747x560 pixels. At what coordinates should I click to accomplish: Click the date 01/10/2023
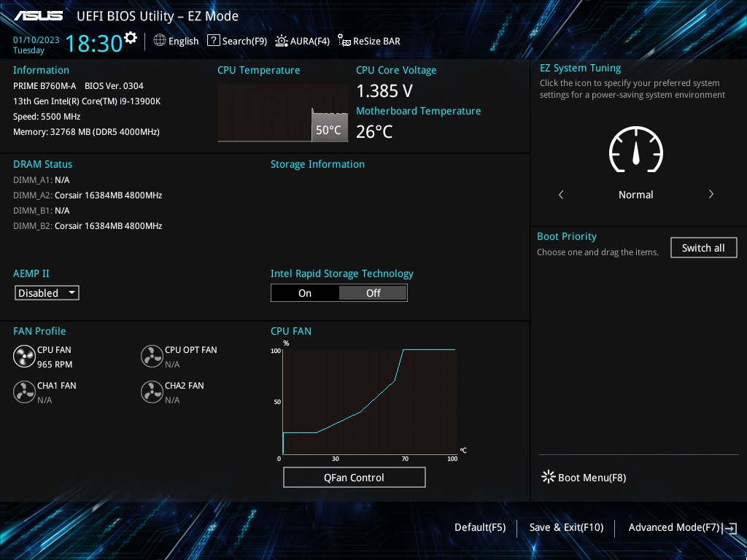(x=36, y=40)
